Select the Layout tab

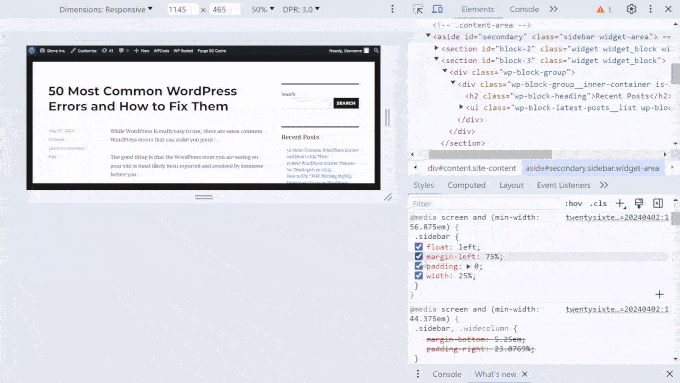511,185
